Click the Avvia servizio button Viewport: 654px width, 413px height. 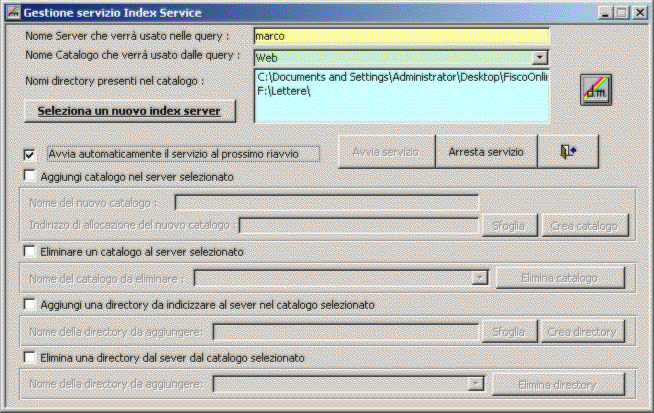pos(386,152)
